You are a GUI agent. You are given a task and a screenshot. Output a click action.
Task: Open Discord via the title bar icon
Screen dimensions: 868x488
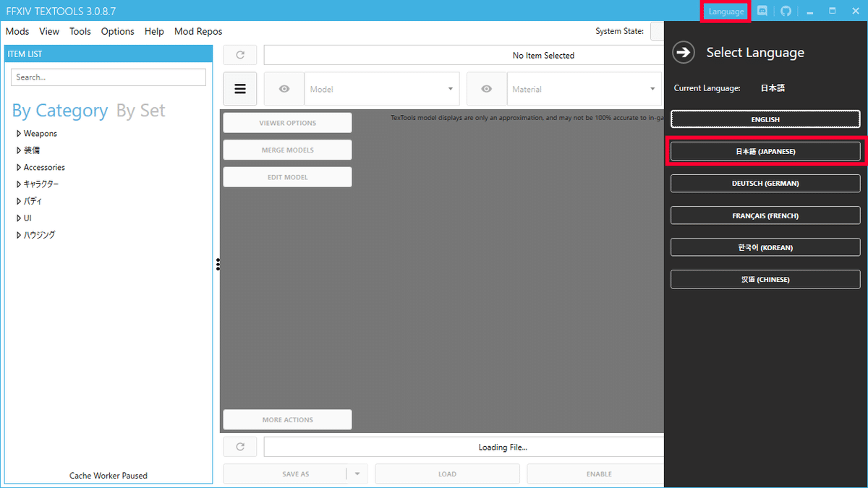(x=762, y=11)
